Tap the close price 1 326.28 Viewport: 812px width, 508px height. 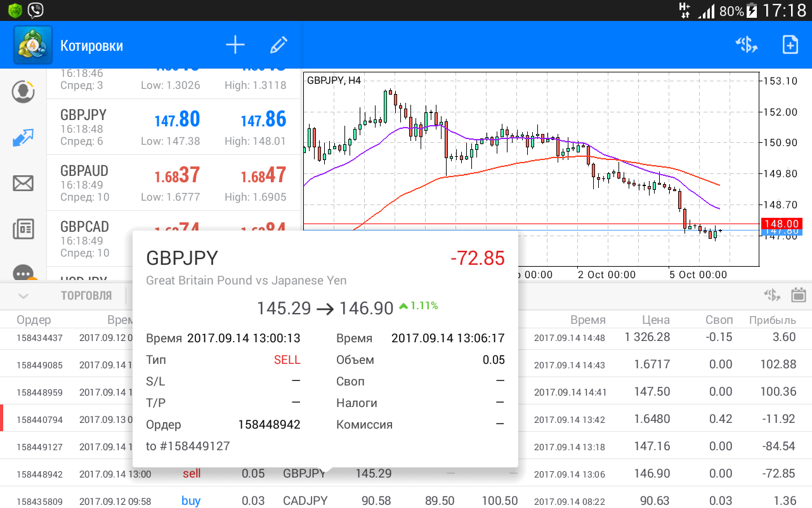click(x=647, y=337)
